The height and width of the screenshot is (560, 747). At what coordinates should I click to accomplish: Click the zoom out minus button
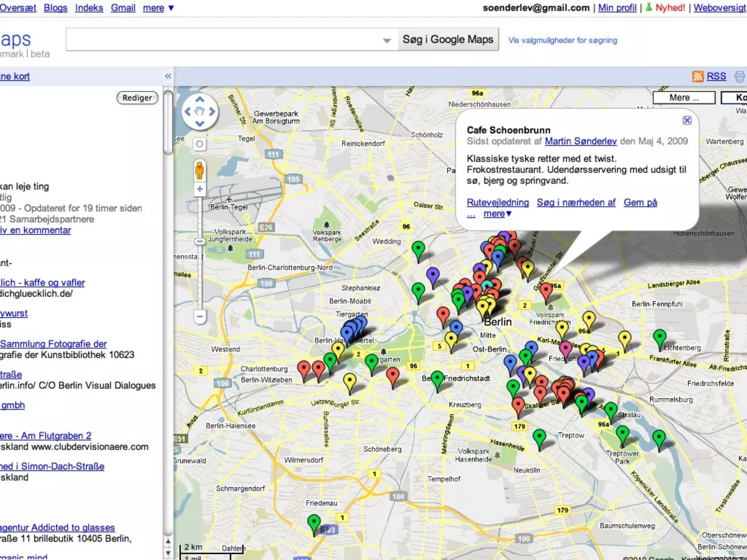point(200,316)
